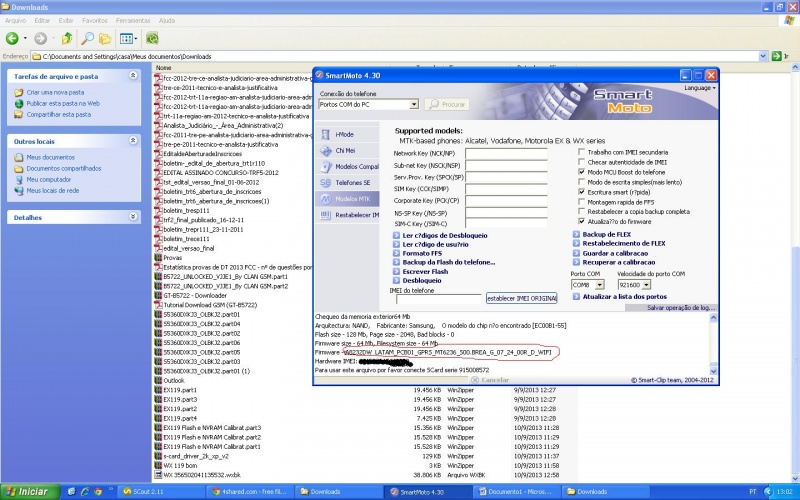
Task: Open the Language dropdown in SmartMoto
Action: pos(699,88)
